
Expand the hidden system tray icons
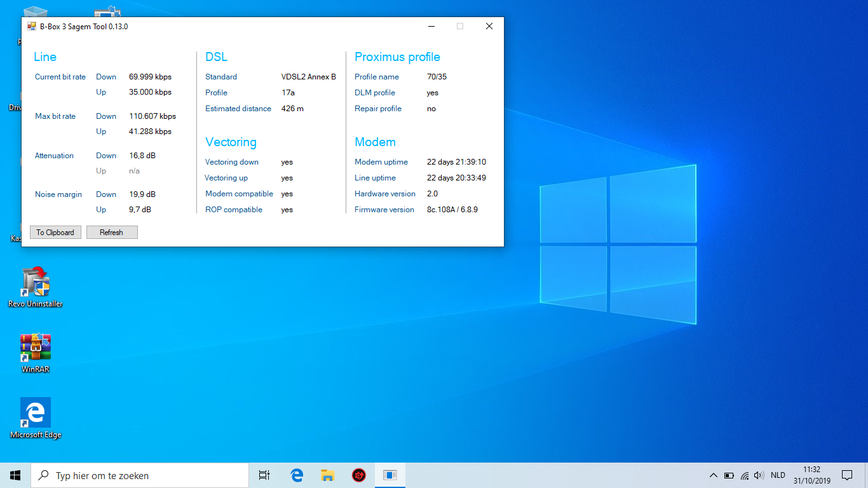coord(713,475)
